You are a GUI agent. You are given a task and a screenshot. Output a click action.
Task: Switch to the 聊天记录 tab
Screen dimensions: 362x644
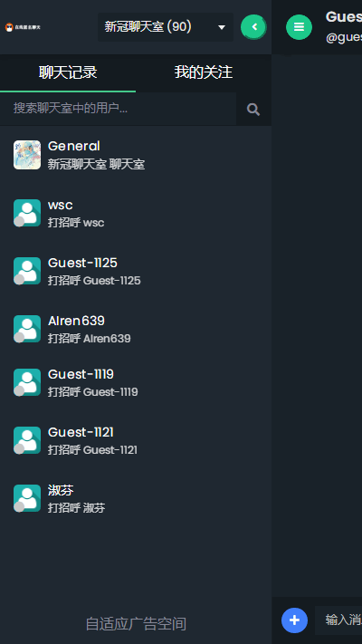tap(68, 72)
